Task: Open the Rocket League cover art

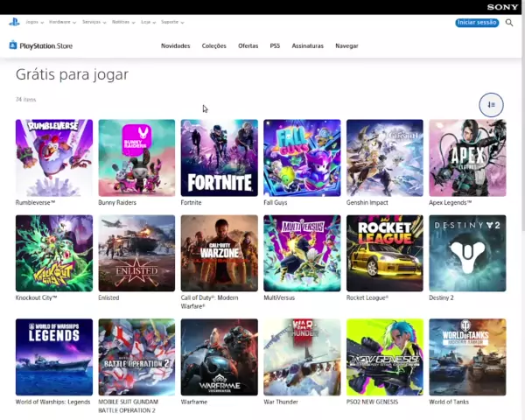Action: [x=384, y=253]
